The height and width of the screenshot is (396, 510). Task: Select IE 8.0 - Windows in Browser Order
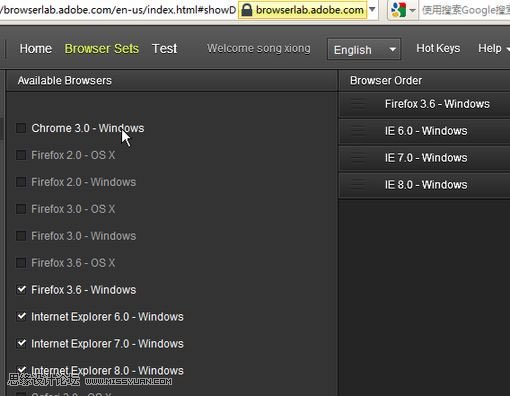click(x=424, y=185)
